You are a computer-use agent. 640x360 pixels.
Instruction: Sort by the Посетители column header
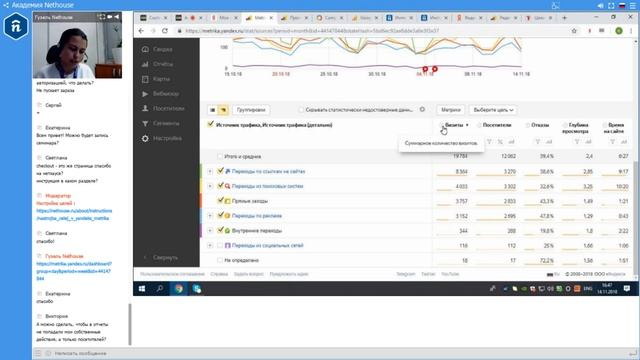click(497, 125)
